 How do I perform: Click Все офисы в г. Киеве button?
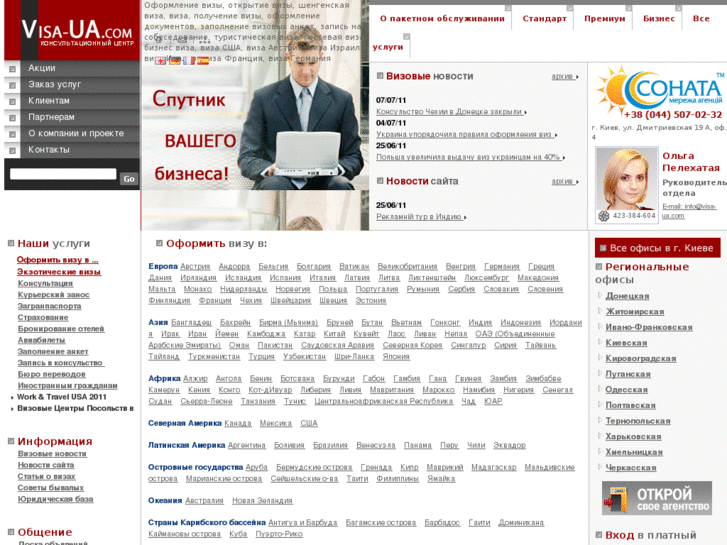tap(657, 248)
